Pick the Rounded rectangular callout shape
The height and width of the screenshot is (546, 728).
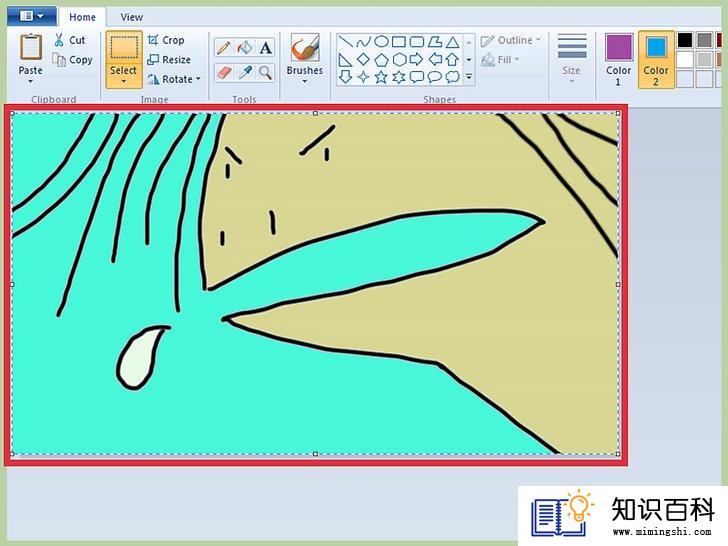pos(416,77)
